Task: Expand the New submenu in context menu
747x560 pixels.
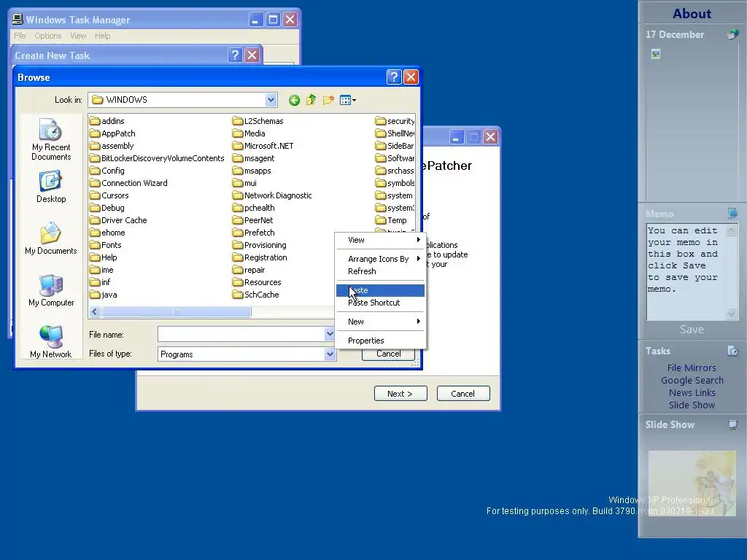Action: pos(380,322)
